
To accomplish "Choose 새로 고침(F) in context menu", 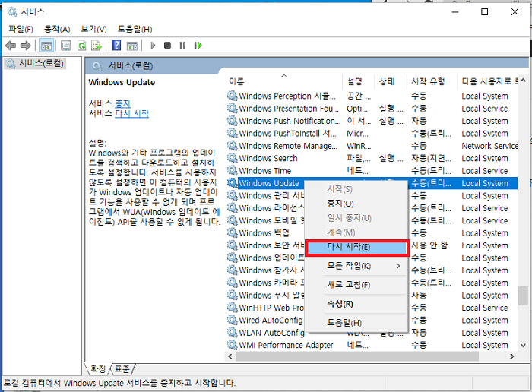I will pyautogui.click(x=356, y=285).
